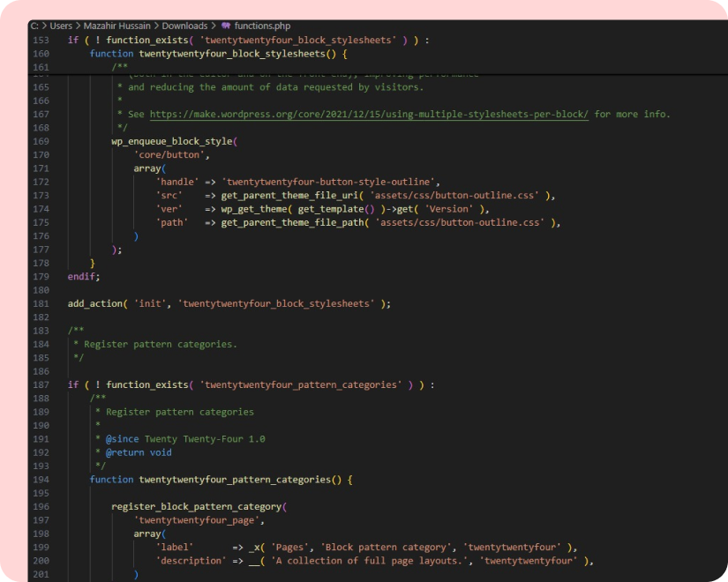This screenshot has height=582, width=728.
Task: Click 'twentytwentyfour-button-style-outline' handle string
Action: [327, 182]
